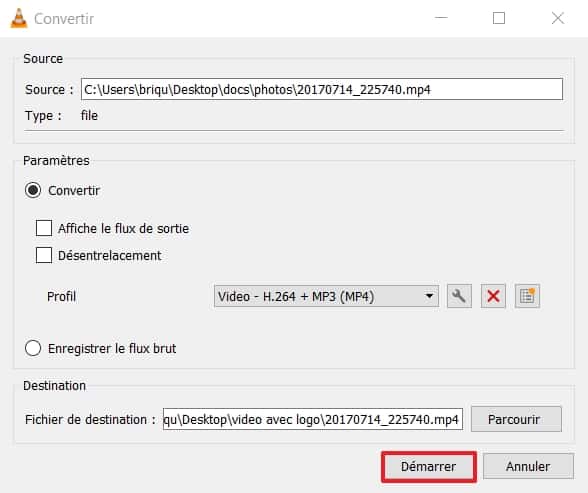Click the Profil label
Viewport: 588px width, 493px height.
62,297
